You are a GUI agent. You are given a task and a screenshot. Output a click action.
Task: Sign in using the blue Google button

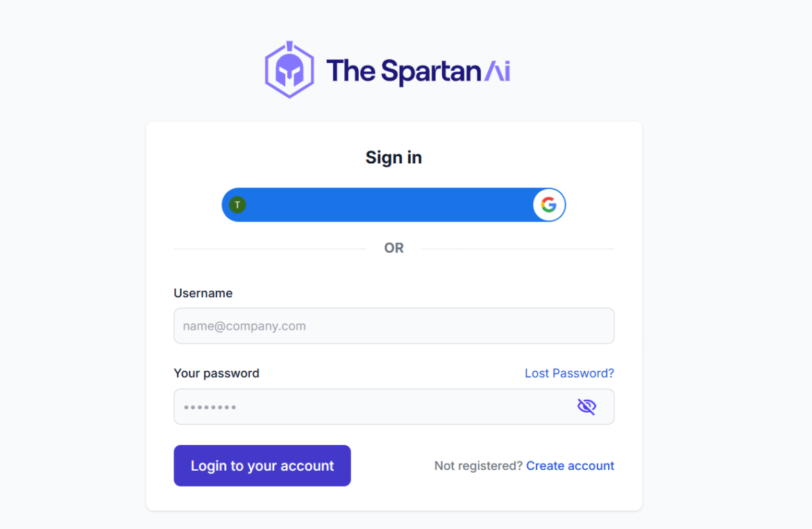(389, 205)
